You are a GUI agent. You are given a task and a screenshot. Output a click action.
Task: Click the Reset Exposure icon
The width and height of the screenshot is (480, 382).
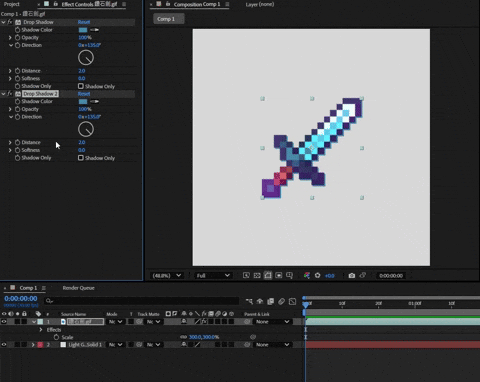(x=317, y=275)
